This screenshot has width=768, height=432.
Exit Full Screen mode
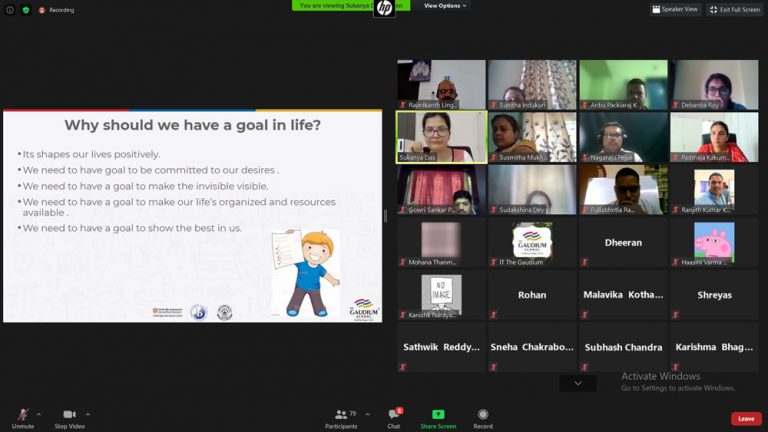coord(734,9)
